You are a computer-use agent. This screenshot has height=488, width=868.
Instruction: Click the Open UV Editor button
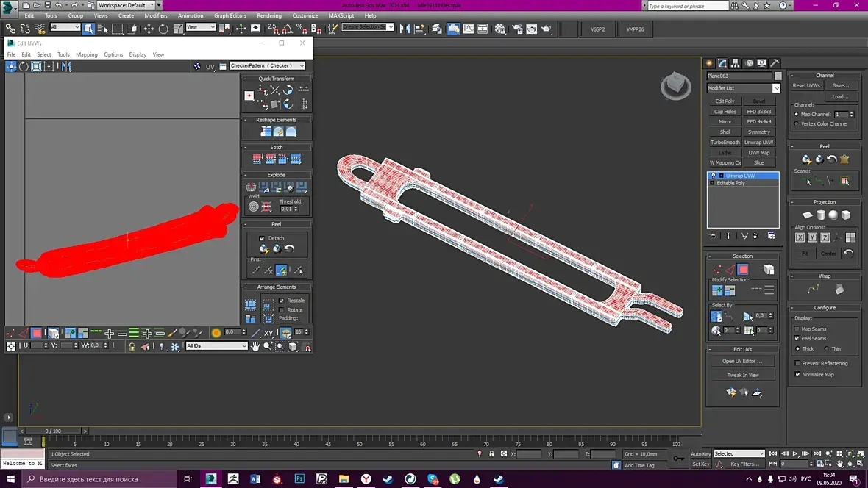pyautogui.click(x=742, y=361)
